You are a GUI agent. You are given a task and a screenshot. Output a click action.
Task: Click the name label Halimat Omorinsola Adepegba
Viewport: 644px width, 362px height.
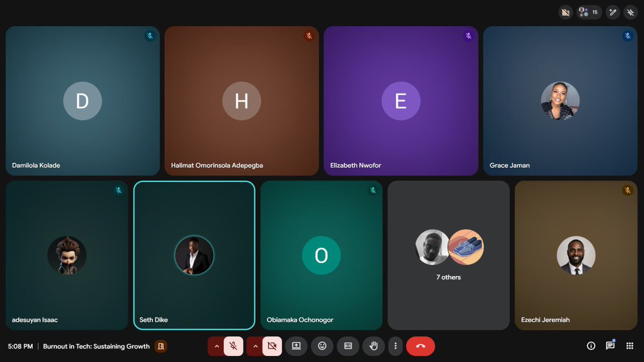[217, 165]
